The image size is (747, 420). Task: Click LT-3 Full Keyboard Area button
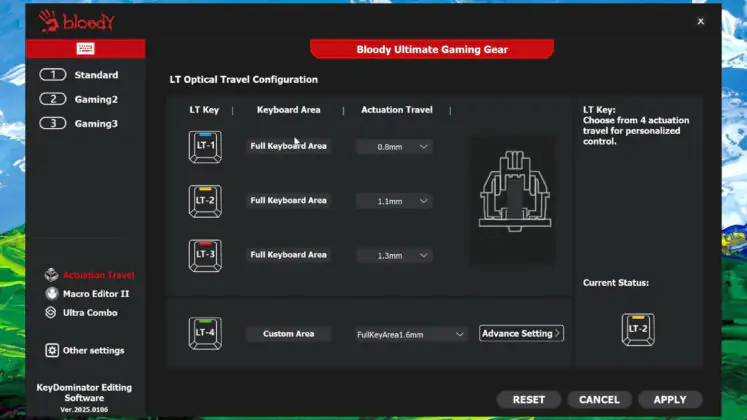(x=289, y=255)
